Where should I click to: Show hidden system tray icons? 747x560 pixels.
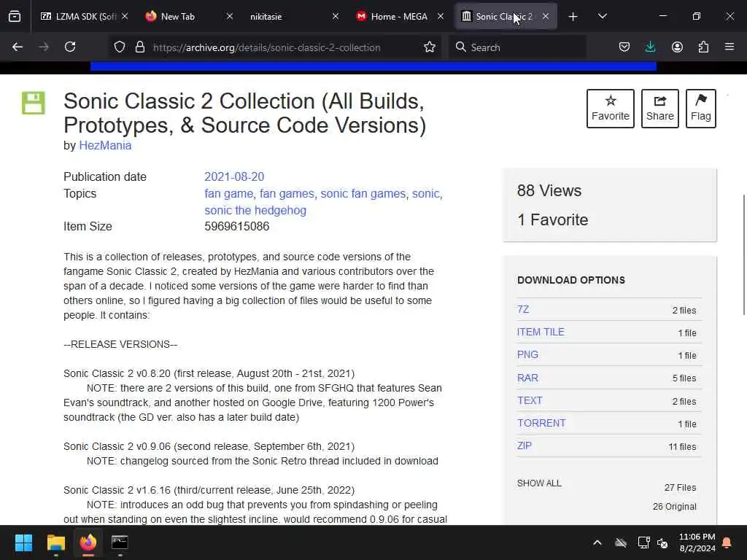pos(597,542)
